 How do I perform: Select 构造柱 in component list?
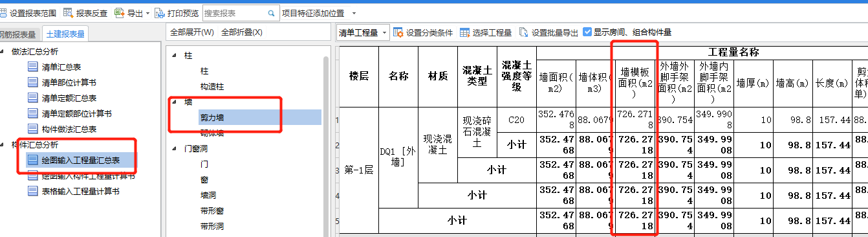(x=212, y=87)
